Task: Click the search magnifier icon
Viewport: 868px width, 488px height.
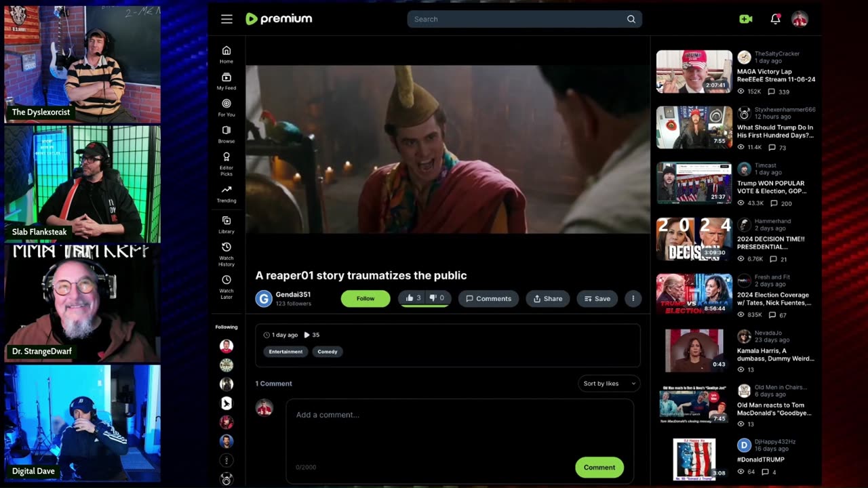Action: point(631,19)
